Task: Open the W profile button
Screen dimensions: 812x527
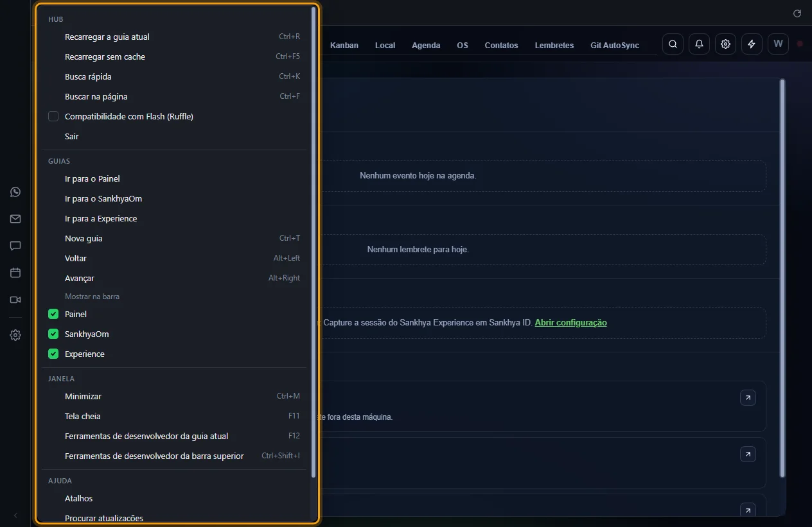Action: coord(778,44)
